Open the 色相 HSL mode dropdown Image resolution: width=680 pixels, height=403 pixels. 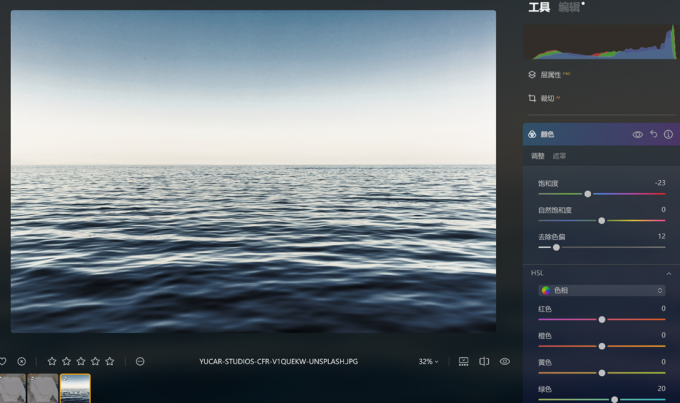pos(601,290)
